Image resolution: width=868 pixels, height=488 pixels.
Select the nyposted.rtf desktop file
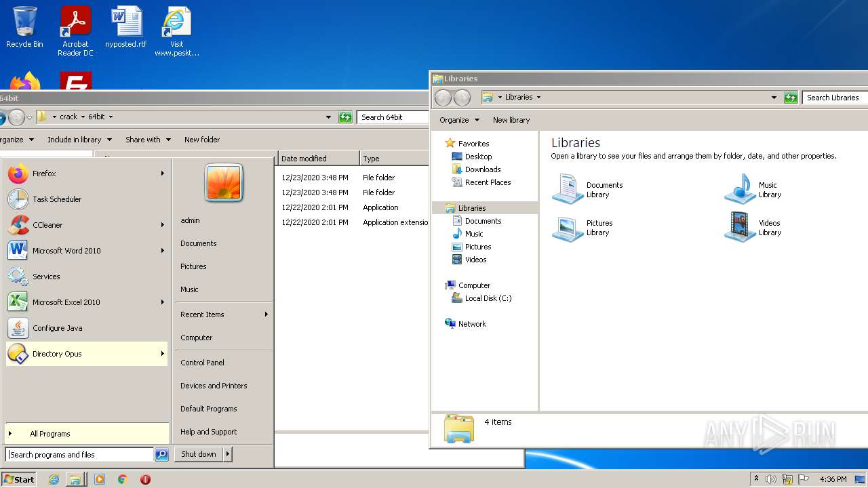pyautogui.click(x=126, y=27)
